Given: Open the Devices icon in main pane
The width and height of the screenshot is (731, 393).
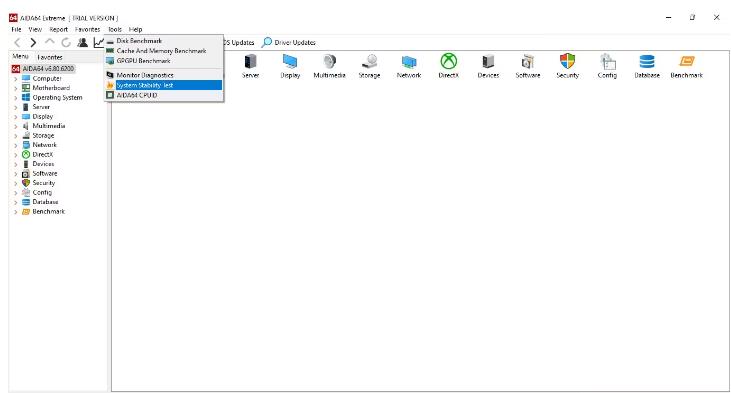Looking at the screenshot, I should coord(488,61).
